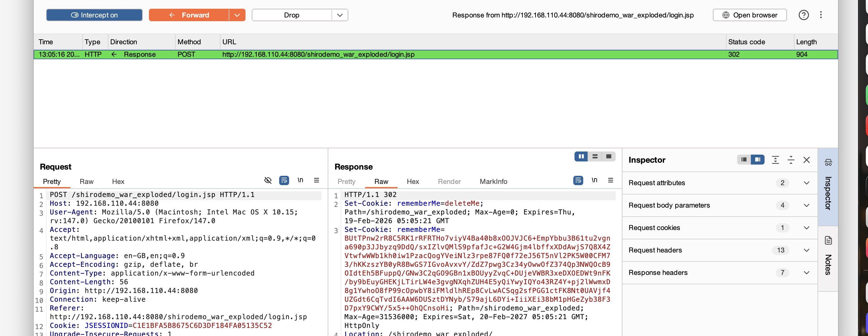Select the horizontal split view layout
The height and width of the screenshot is (336, 868).
tap(595, 156)
